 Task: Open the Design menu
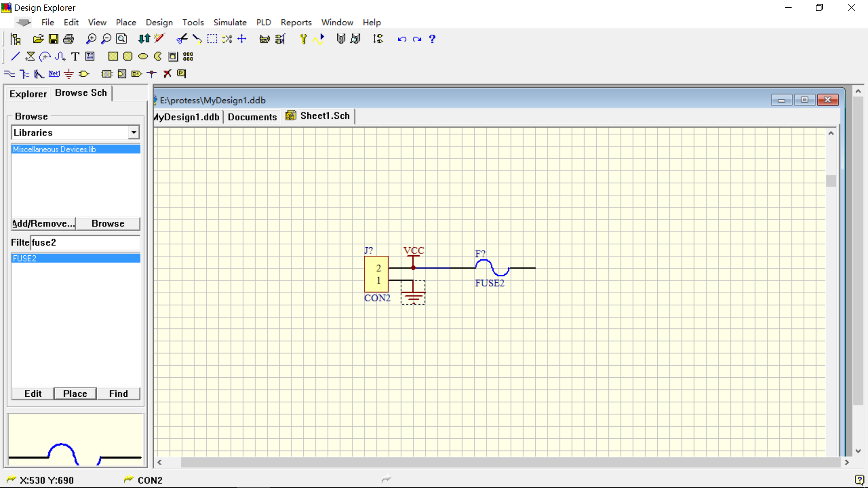coord(159,22)
